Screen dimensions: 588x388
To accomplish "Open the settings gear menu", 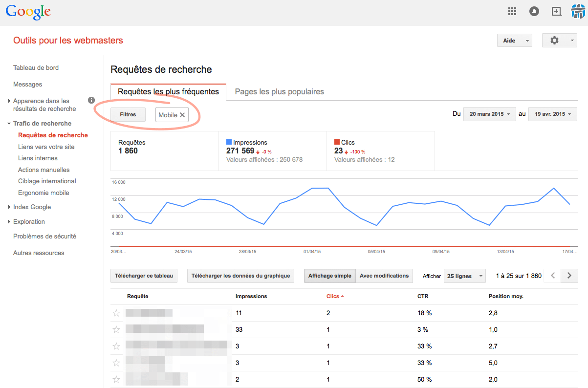I will pyautogui.click(x=559, y=41).
